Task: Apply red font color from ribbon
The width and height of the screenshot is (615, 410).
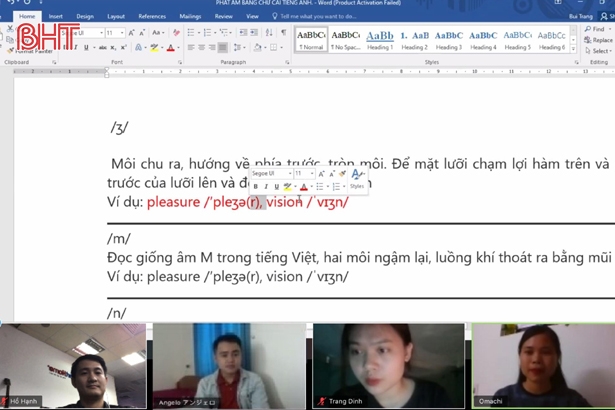Action: coord(171,47)
